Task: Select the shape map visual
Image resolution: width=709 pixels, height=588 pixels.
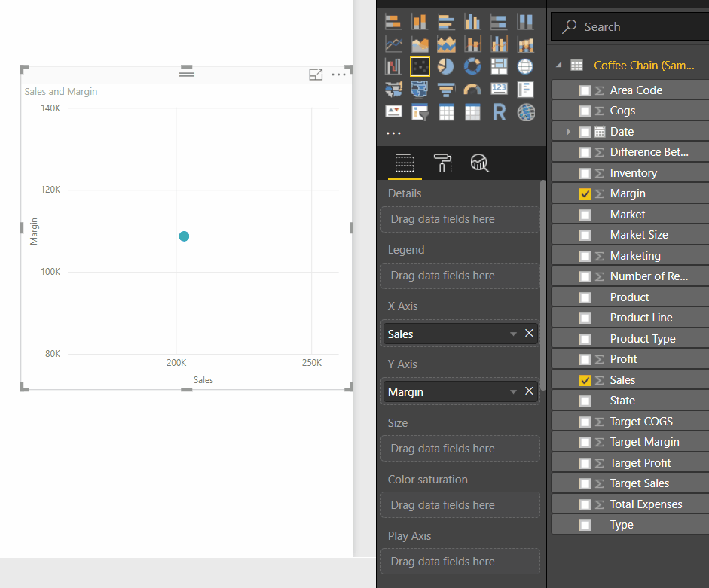Action: [419, 89]
